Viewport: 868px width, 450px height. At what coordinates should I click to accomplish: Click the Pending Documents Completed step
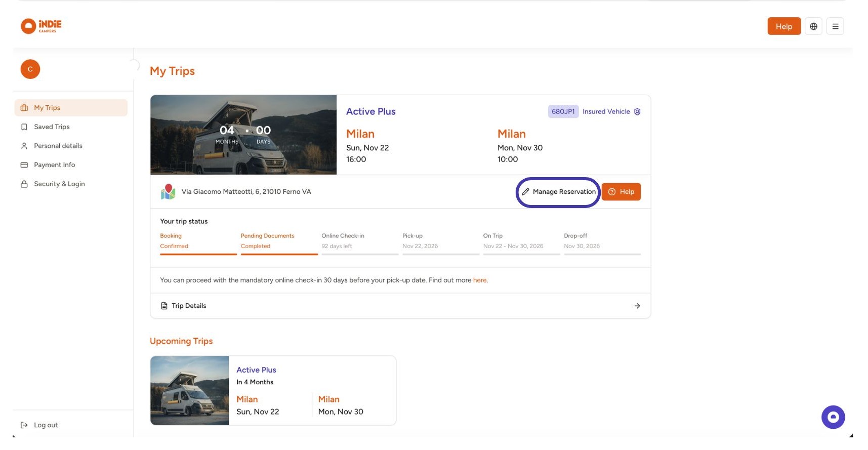(x=279, y=243)
